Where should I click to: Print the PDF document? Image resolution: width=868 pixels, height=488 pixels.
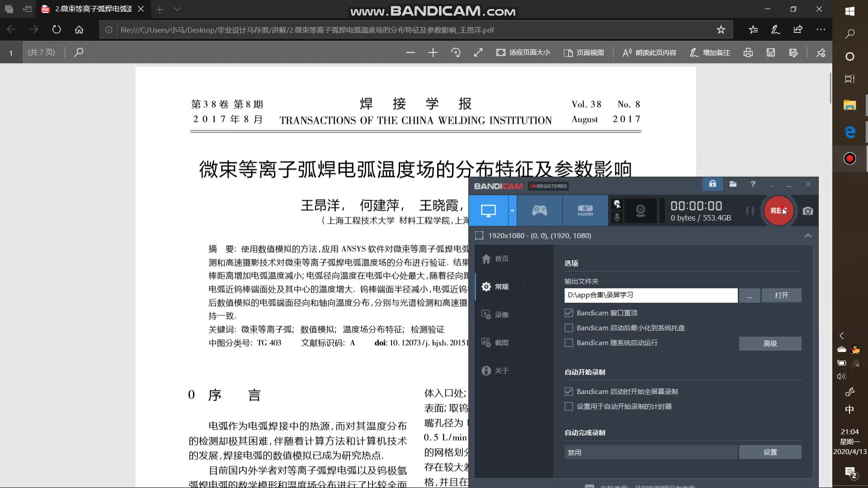748,52
